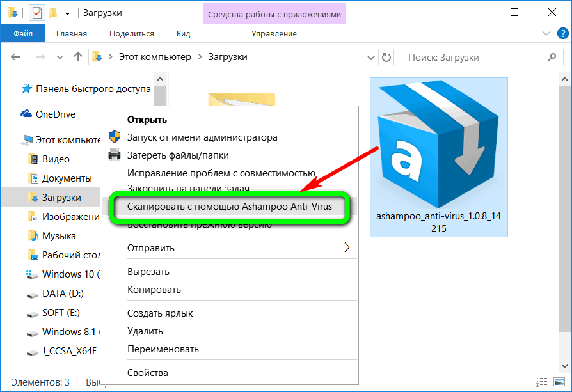
Task: Open the Изображения folder in sidebar
Action: click(64, 217)
